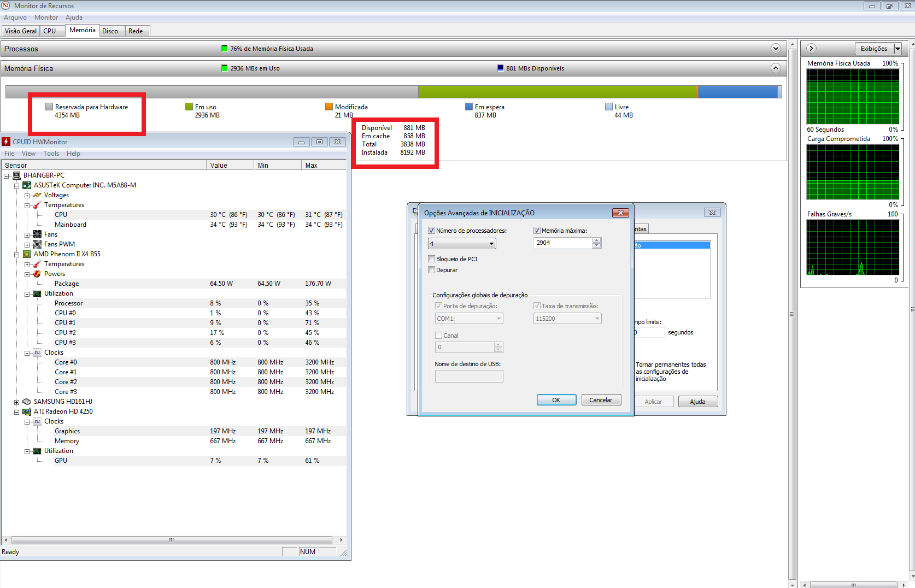Image resolution: width=915 pixels, height=588 pixels.
Task: Enable the Bloqueio de PCI checkbox
Action: click(x=432, y=259)
